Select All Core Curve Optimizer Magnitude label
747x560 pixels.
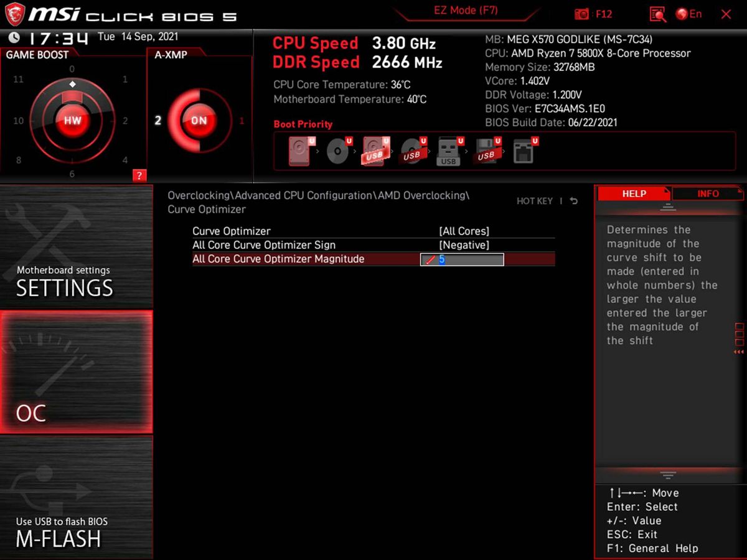[x=278, y=259]
